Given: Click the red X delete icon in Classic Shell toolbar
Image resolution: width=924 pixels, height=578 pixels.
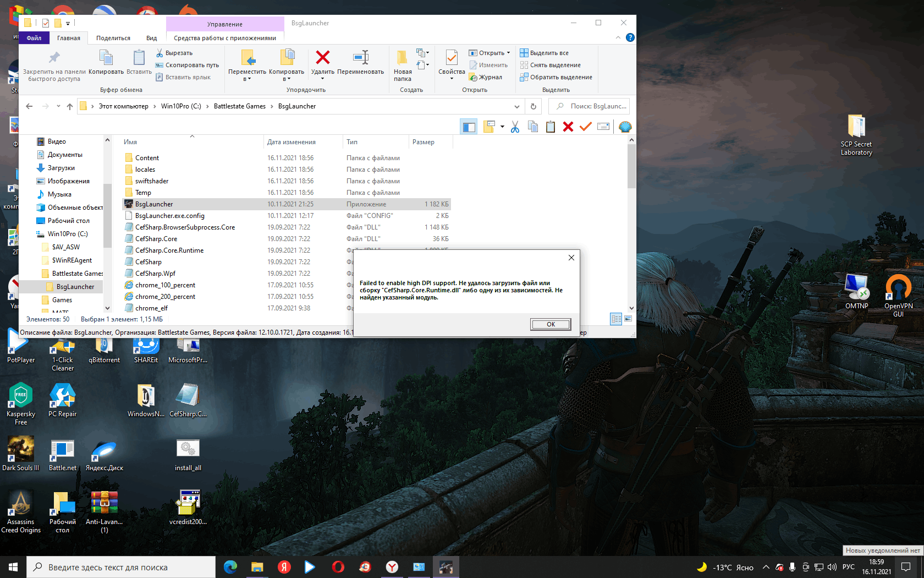Looking at the screenshot, I should click(568, 127).
